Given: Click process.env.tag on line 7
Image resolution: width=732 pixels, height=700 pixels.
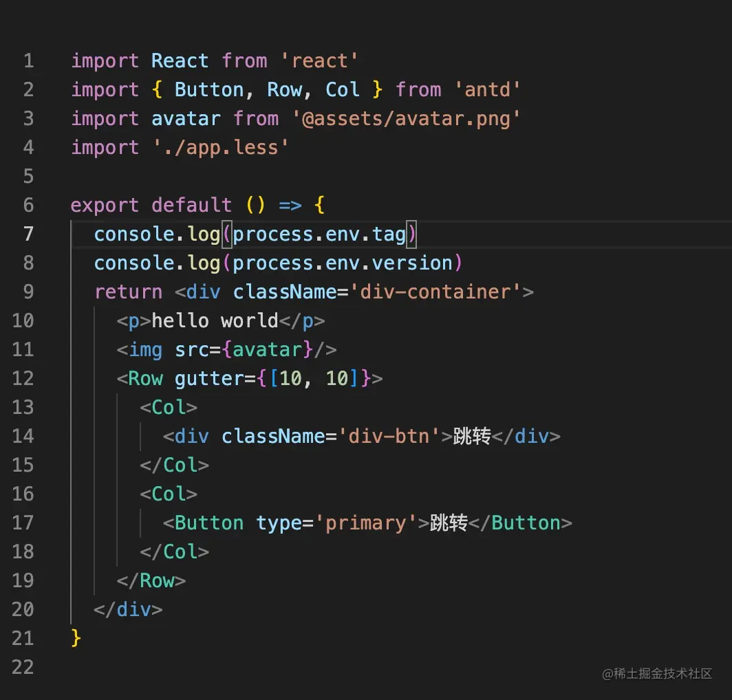Looking at the screenshot, I should tap(319, 234).
